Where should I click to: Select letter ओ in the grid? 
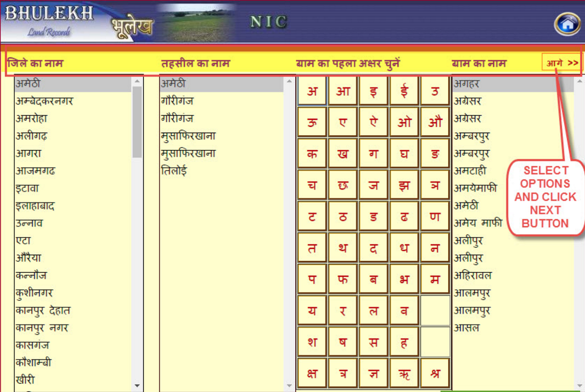pyautogui.click(x=404, y=122)
